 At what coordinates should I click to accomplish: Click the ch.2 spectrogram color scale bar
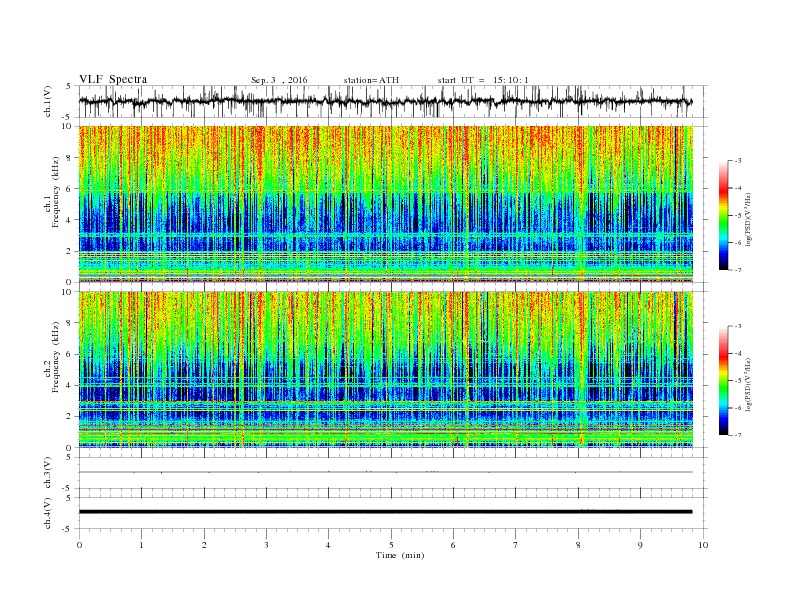click(x=723, y=380)
